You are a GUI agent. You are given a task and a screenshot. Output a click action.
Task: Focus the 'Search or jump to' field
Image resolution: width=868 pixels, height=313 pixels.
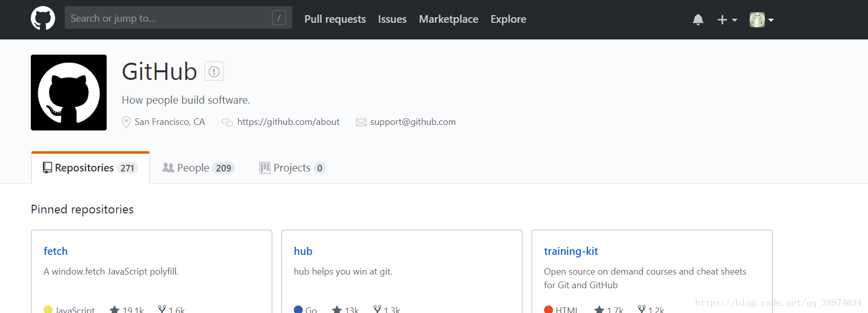[178, 18]
